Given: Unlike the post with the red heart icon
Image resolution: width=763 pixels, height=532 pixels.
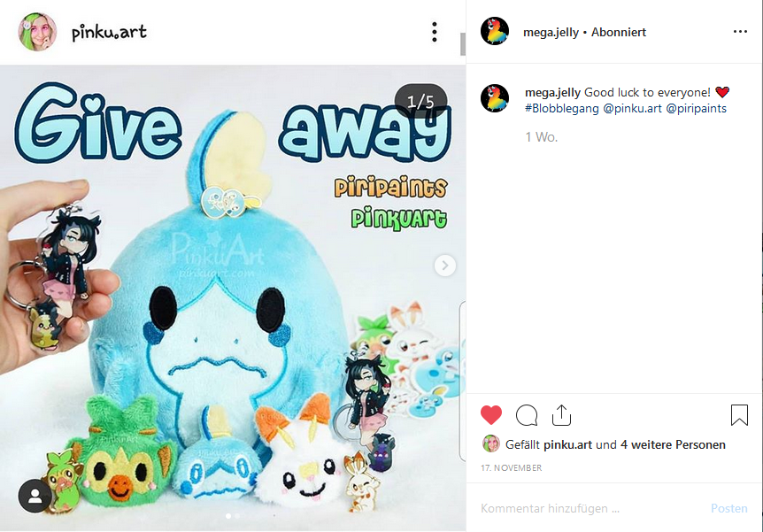Looking at the screenshot, I should point(491,415).
